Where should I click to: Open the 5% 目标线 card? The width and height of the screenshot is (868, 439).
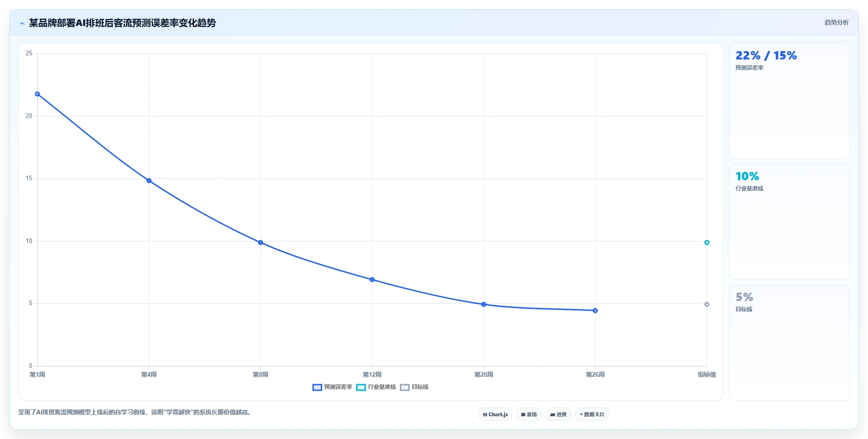point(789,342)
